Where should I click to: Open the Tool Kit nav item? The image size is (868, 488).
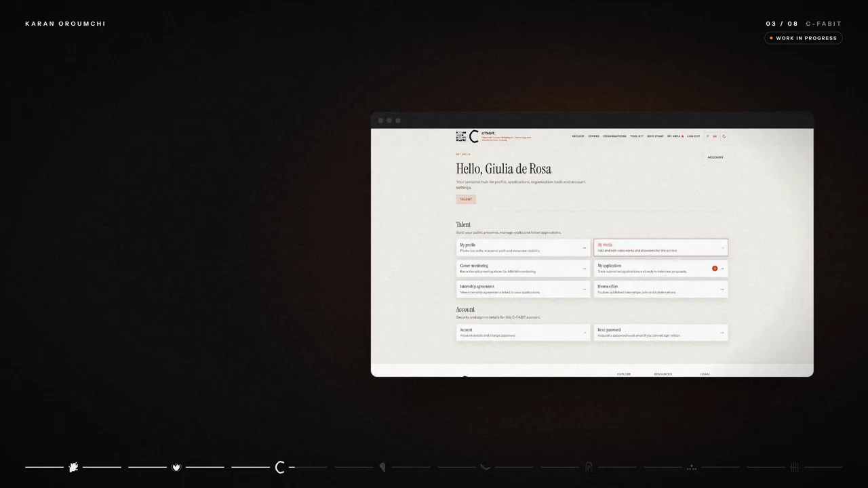tap(637, 136)
